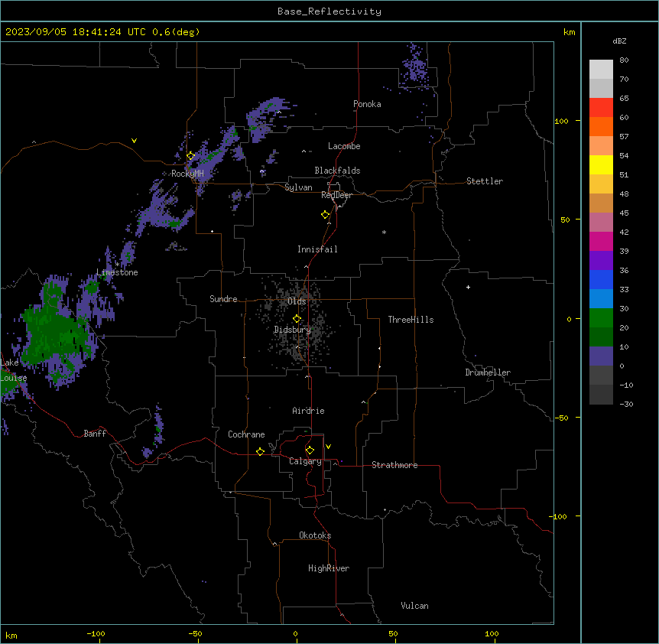Click the Okotoks label

tap(315, 535)
